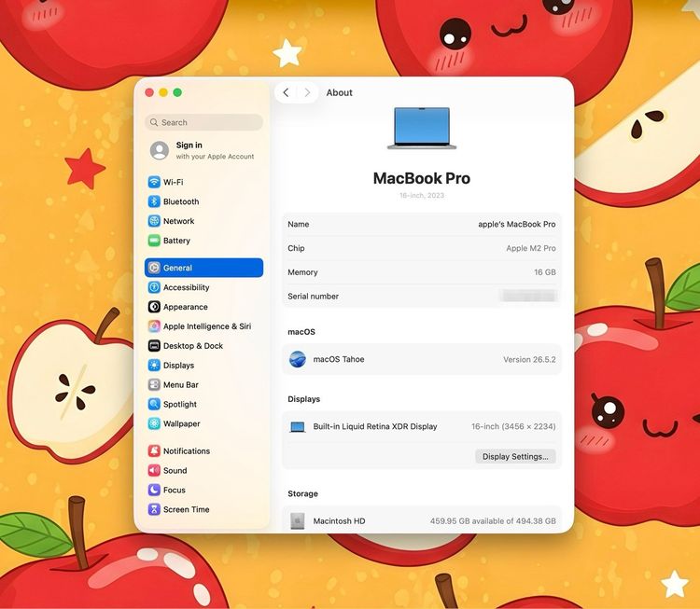Open the green Battery icon
Viewport: 700px width, 609px height.
(x=154, y=241)
